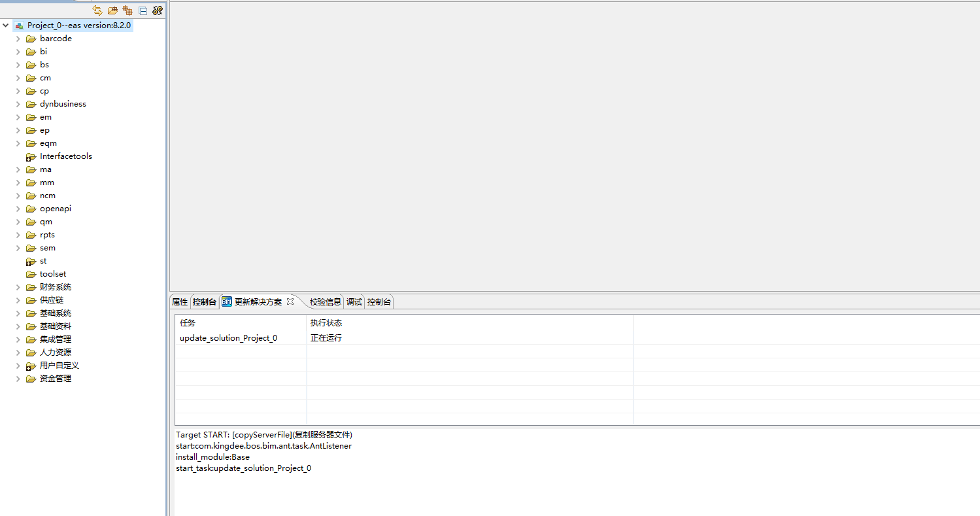Image resolution: width=980 pixels, height=516 pixels.
Task: Open the 校验信息 tab
Action: [325, 302]
